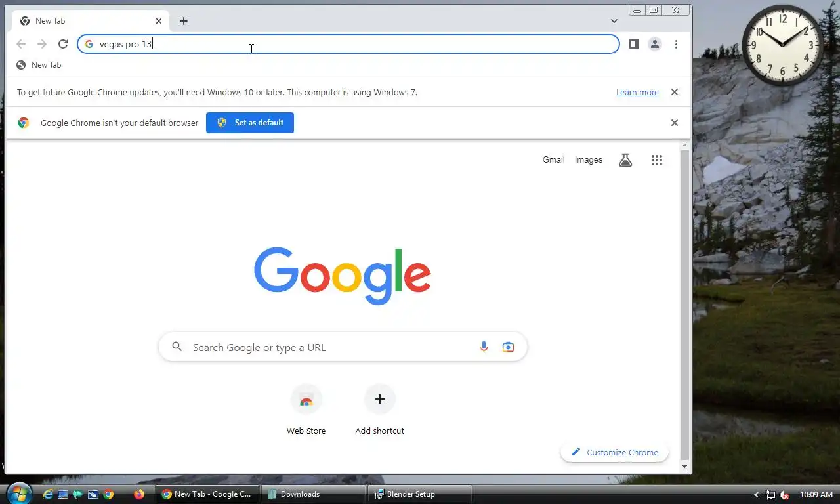Dismiss the default browser prompt
The image size is (840, 504).
tap(674, 123)
